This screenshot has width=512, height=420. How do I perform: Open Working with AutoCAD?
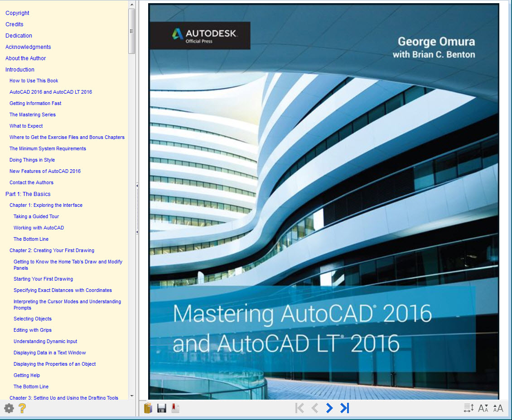tap(39, 228)
